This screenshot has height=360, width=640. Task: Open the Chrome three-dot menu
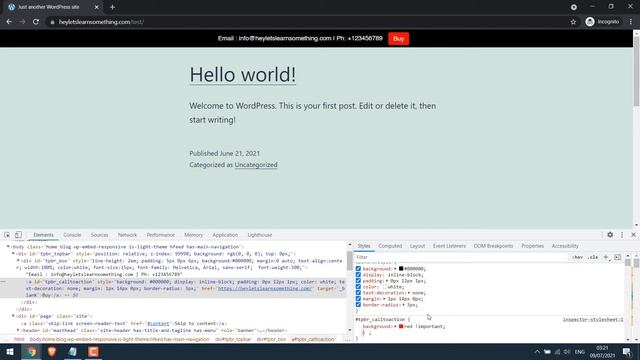pos(631,22)
